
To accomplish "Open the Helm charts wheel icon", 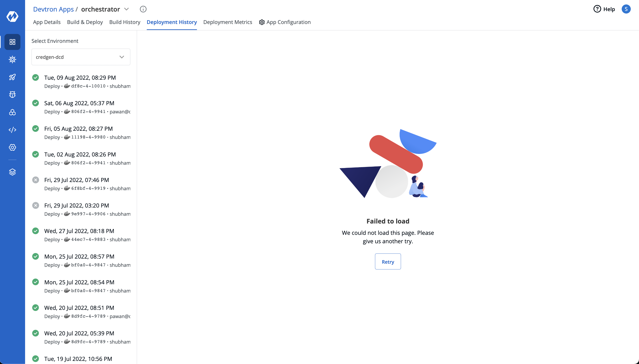I will [x=12, y=59].
